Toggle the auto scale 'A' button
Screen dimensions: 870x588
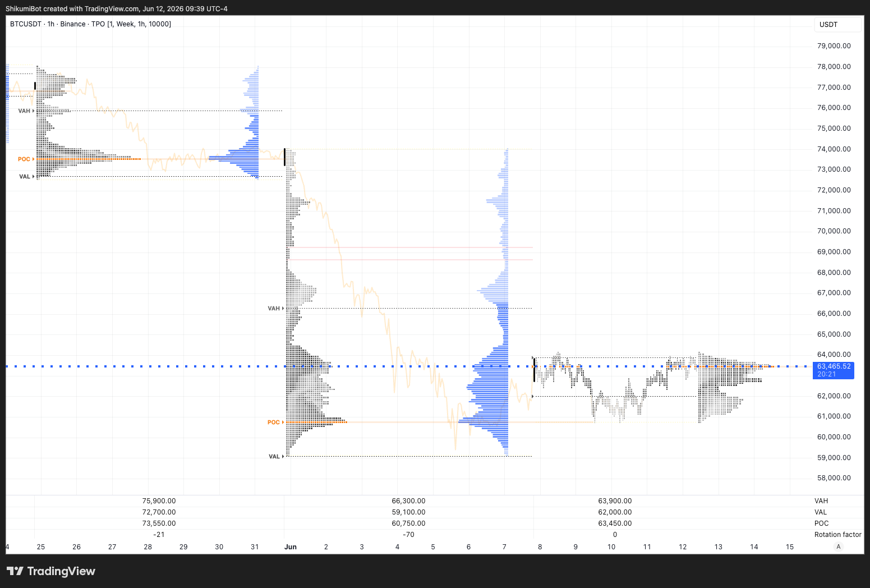[x=839, y=546]
